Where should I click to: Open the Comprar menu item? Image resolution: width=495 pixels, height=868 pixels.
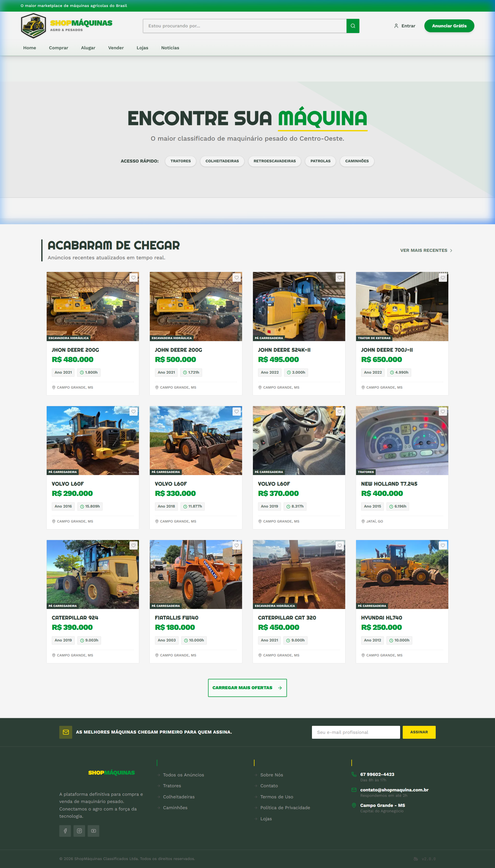pyautogui.click(x=59, y=48)
